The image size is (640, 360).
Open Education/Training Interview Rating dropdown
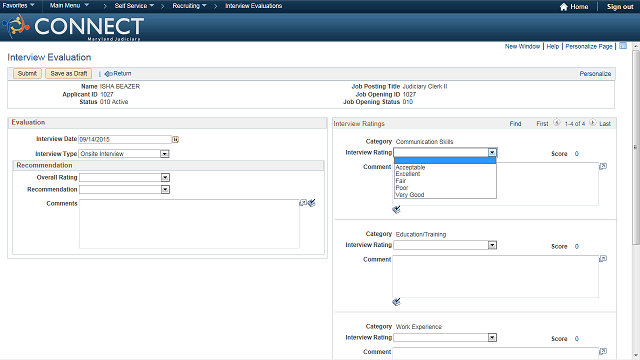point(492,245)
